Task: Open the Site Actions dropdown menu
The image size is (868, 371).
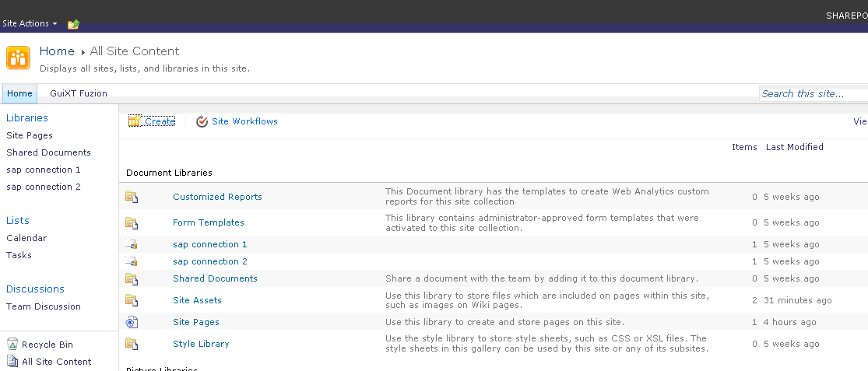Action: [x=30, y=24]
